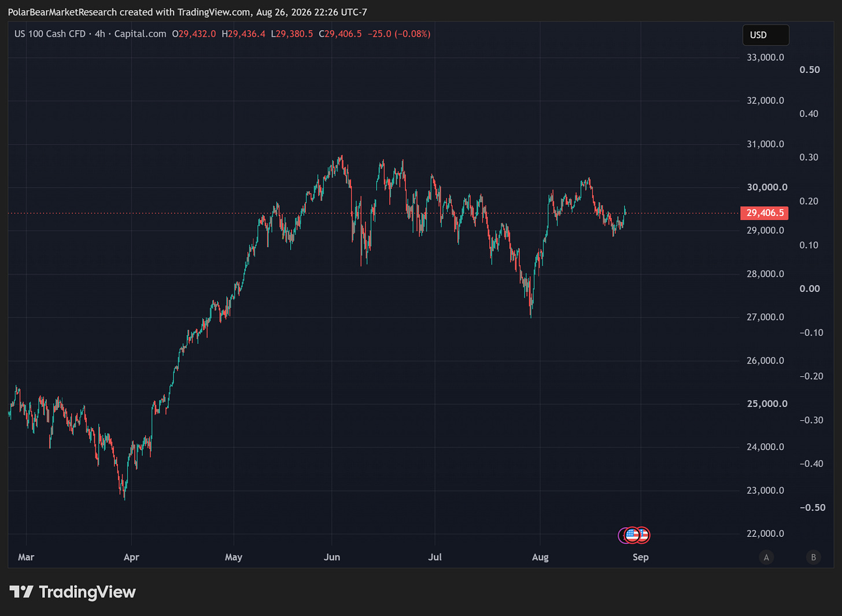Click the rightmost partly hidden US flag event icon
This screenshot has width=842, height=616.
coord(644,535)
